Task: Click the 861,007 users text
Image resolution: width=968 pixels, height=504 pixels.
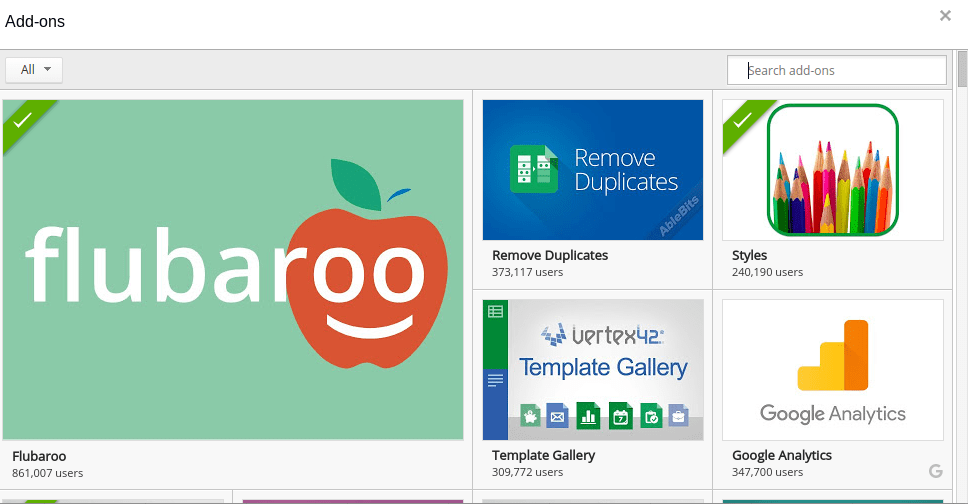Action: pyautogui.click(x=48, y=473)
